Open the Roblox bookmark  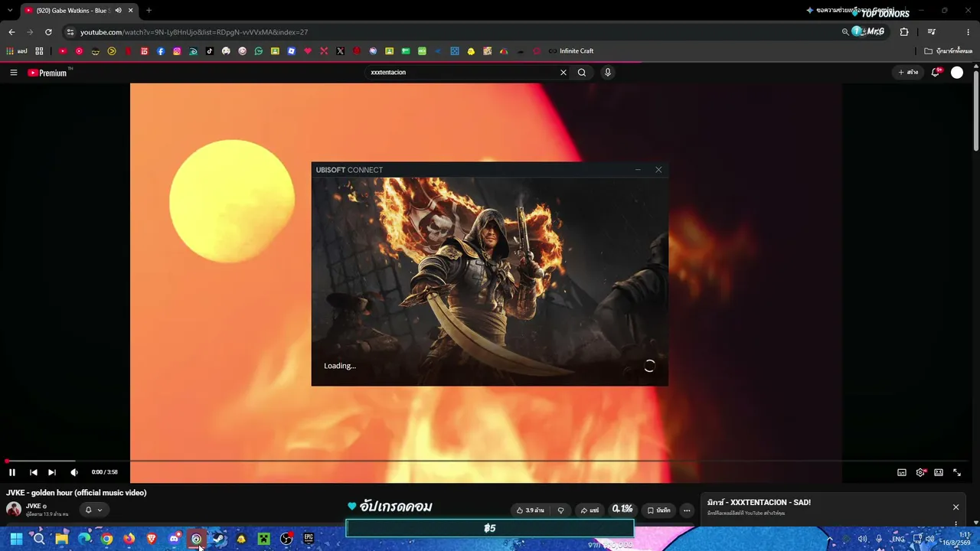click(x=292, y=51)
